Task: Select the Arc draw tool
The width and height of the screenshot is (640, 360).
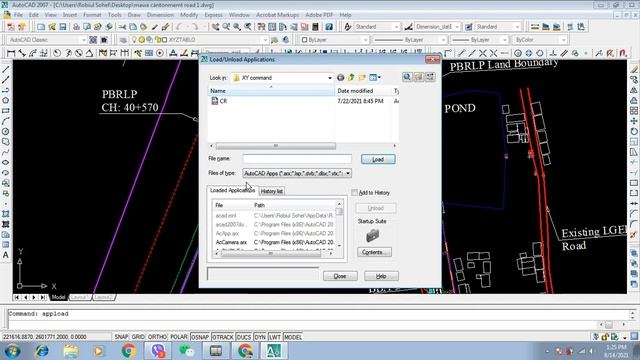Action: coord(6,121)
